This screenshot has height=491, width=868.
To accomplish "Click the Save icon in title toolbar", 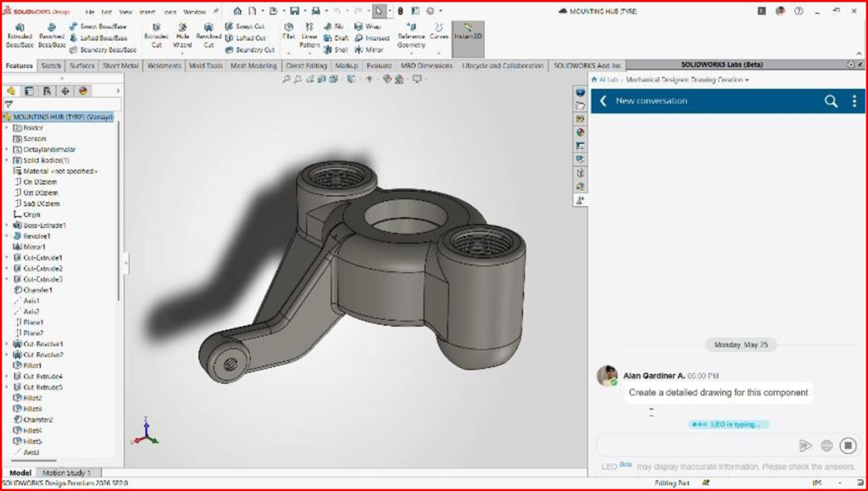I will [294, 11].
